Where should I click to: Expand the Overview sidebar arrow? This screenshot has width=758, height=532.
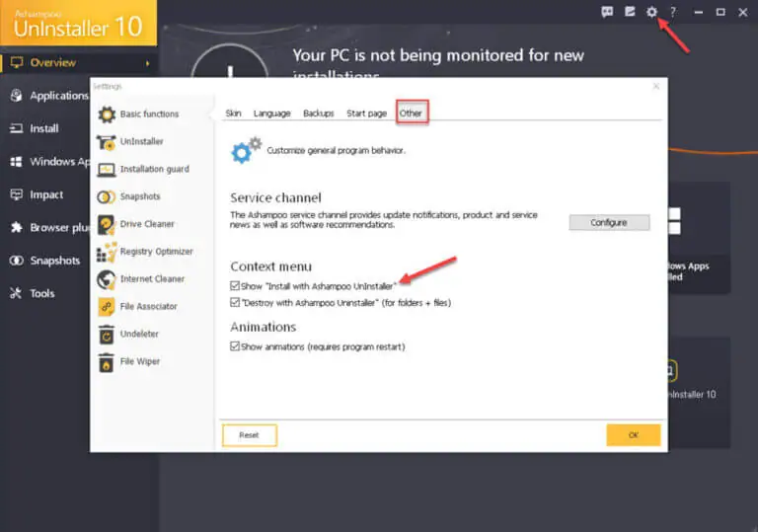click(147, 63)
